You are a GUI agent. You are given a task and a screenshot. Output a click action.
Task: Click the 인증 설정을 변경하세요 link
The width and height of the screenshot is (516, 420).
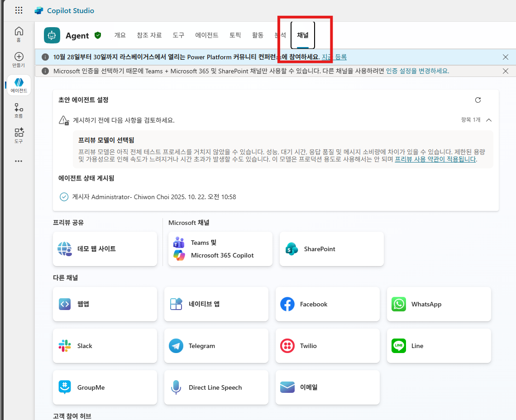(x=417, y=71)
